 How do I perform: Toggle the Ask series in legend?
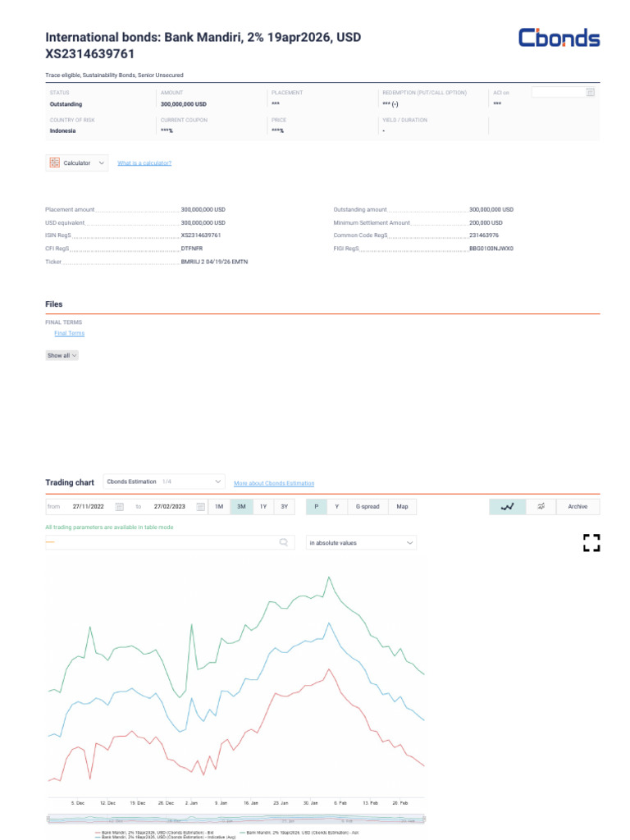[299, 833]
